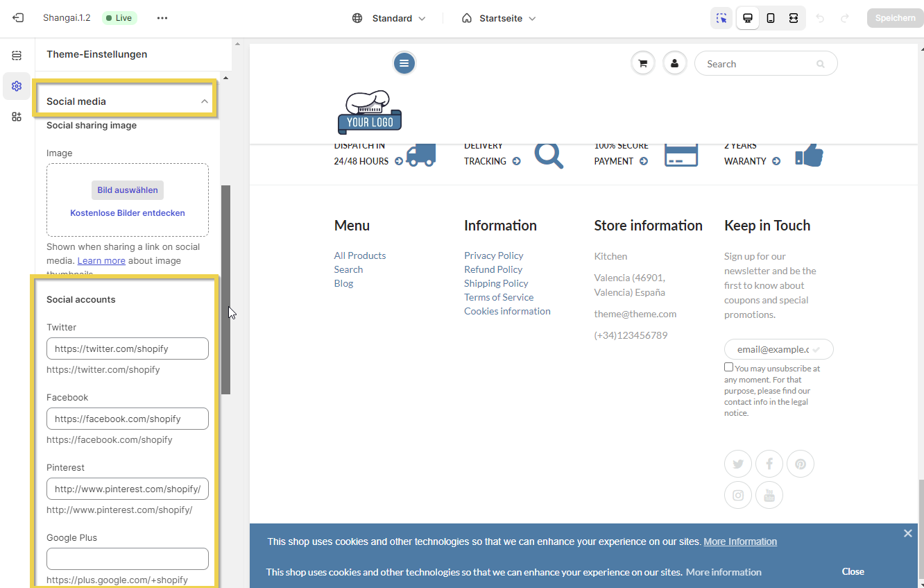Click the Facebook URL input field
Image resolution: width=924 pixels, height=588 pixels.
[128, 419]
